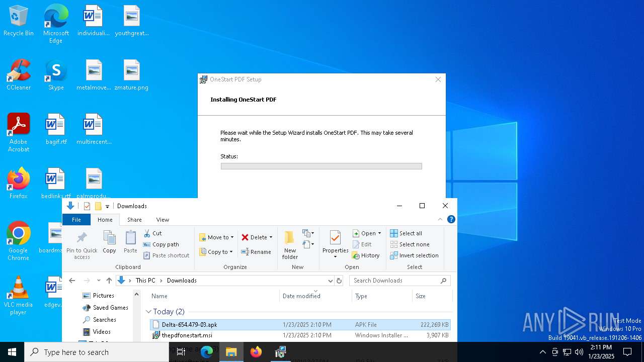The width and height of the screenshot is (644, 362).
Task: Click Properties quick access toolbar icon
Action: tap(87, 206)
